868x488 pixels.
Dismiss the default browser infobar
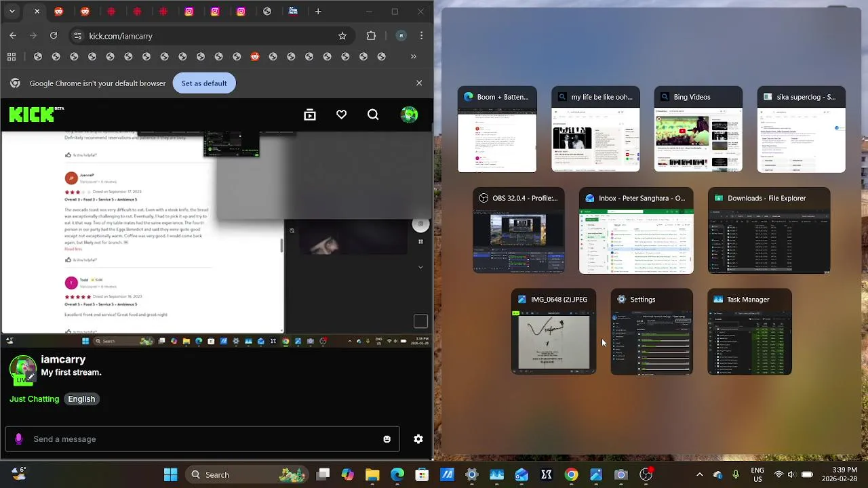419,83
